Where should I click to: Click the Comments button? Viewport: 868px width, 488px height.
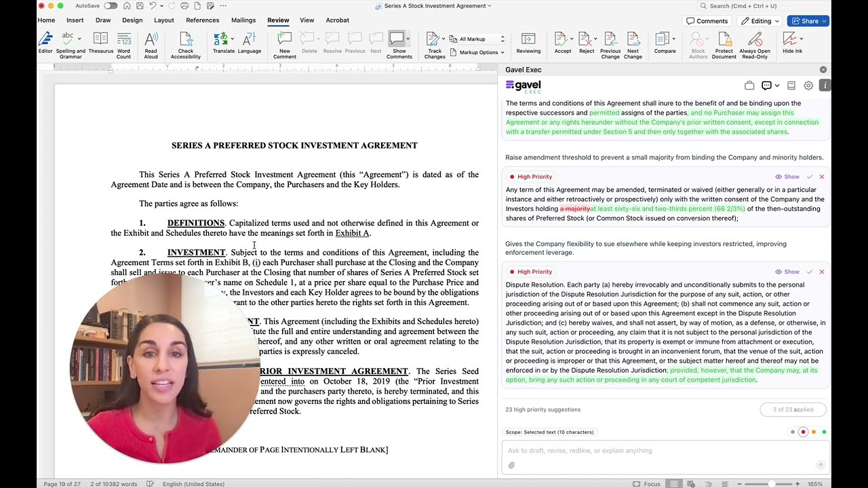point(707,21)
